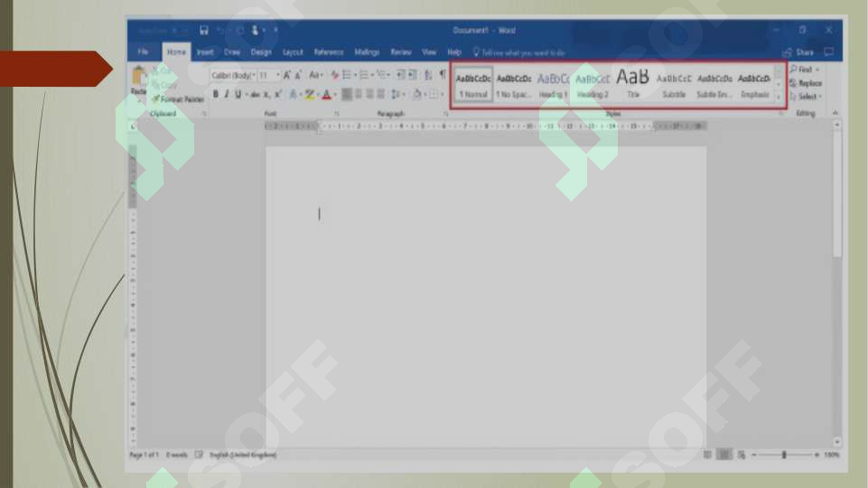This screenshot has height=488, width=868.
Task: Switch to the References tab
Action: (329, 52)
